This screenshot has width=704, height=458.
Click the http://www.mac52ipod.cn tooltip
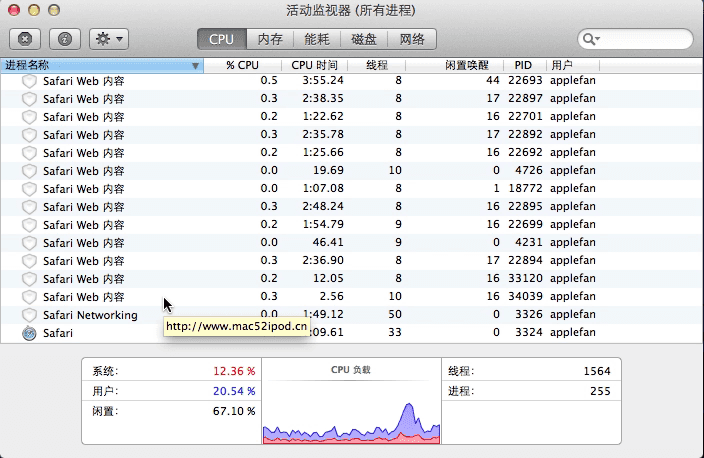click(237, 326)
